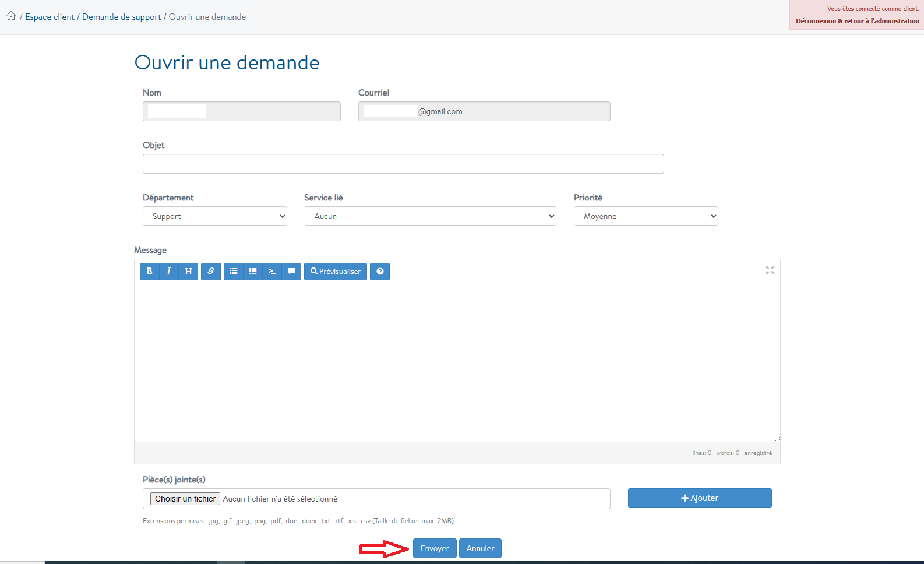The width and height of the screenshot is (924, 564).
Task: Click the 'Extensions permises' hint text
Action: 298,521
